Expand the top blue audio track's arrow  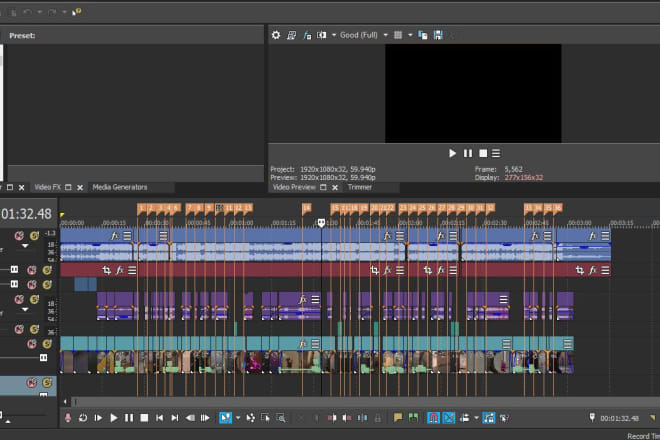(25, 246)
